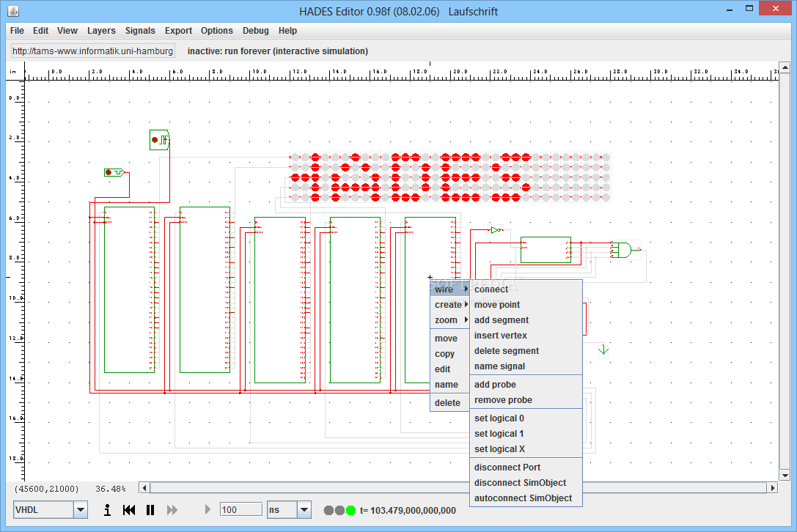Choose connect from wire submenu
This screenshot has width=797, height=532.
tap(526, 289)
